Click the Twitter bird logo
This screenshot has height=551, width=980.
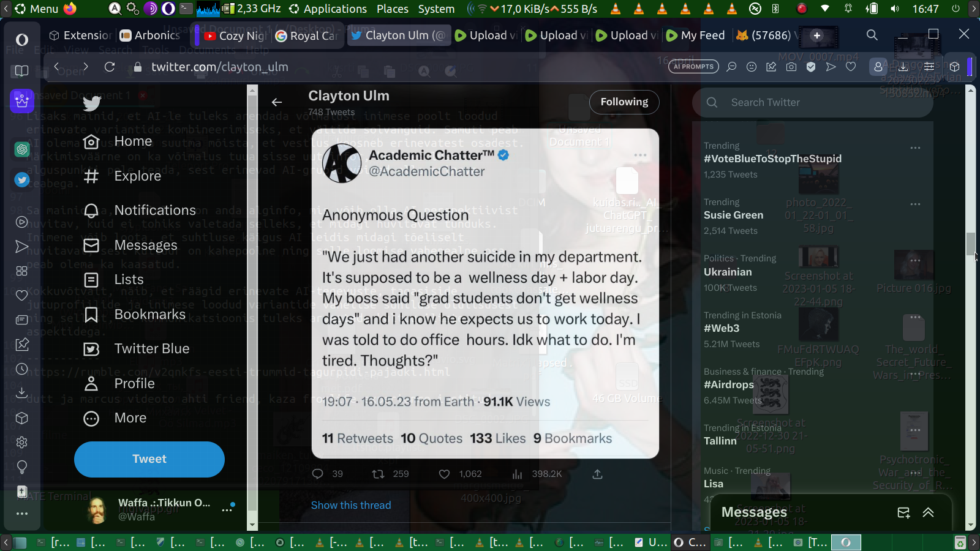click(92, 103)
